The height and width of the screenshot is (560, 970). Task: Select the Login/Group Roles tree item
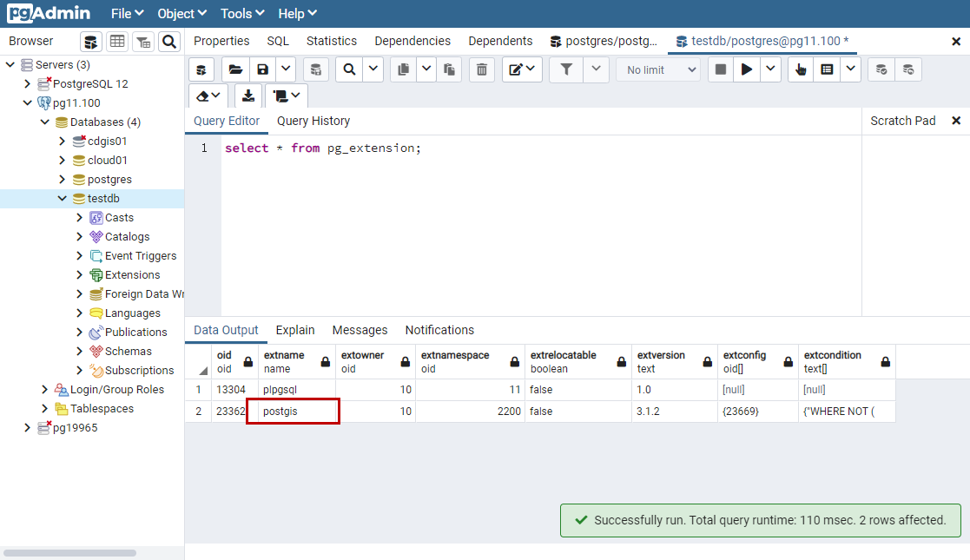pyautogui.click(x=116, y=390)
